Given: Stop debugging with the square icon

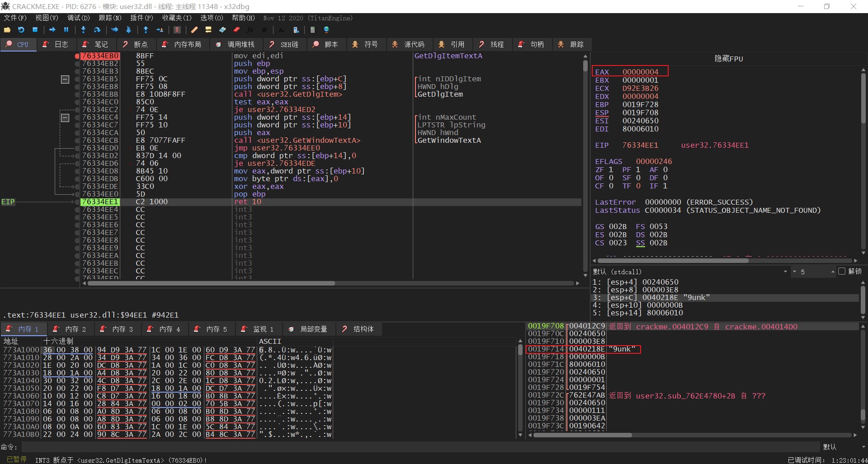Looking at the screenshot, I should (x=35, y=30).
